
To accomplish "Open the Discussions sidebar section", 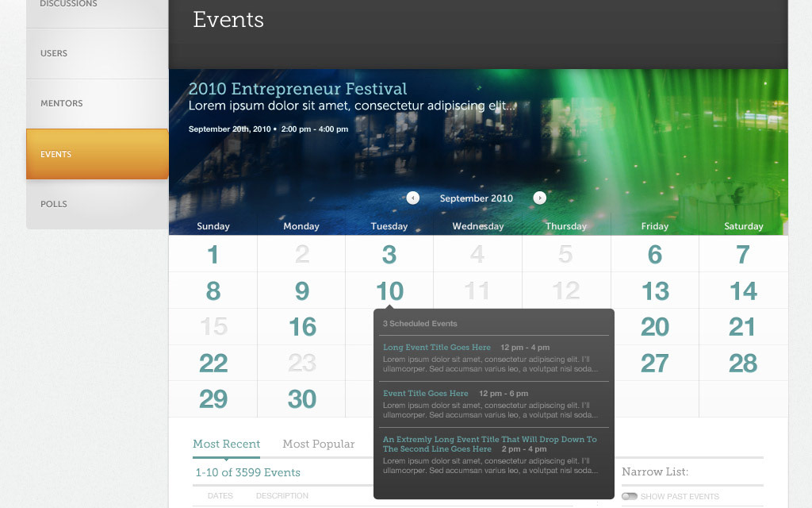I will coord(68,5).
